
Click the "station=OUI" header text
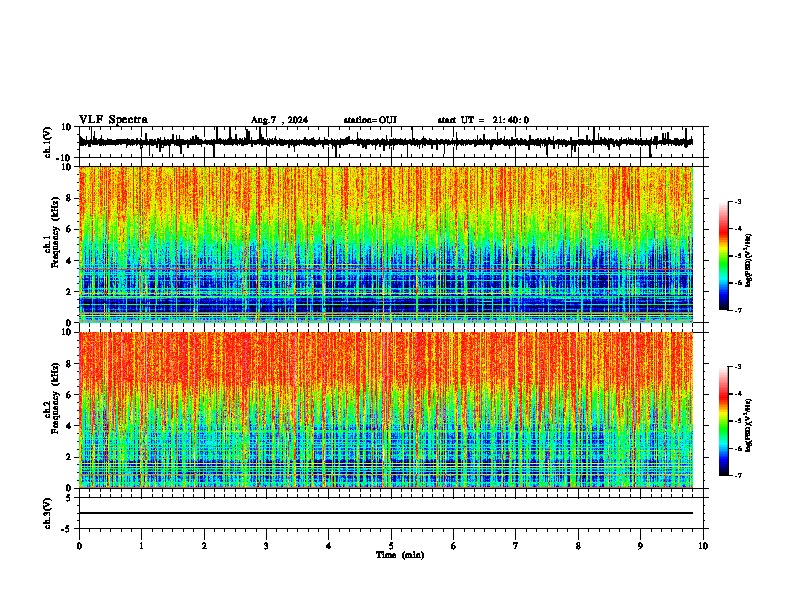370,120
